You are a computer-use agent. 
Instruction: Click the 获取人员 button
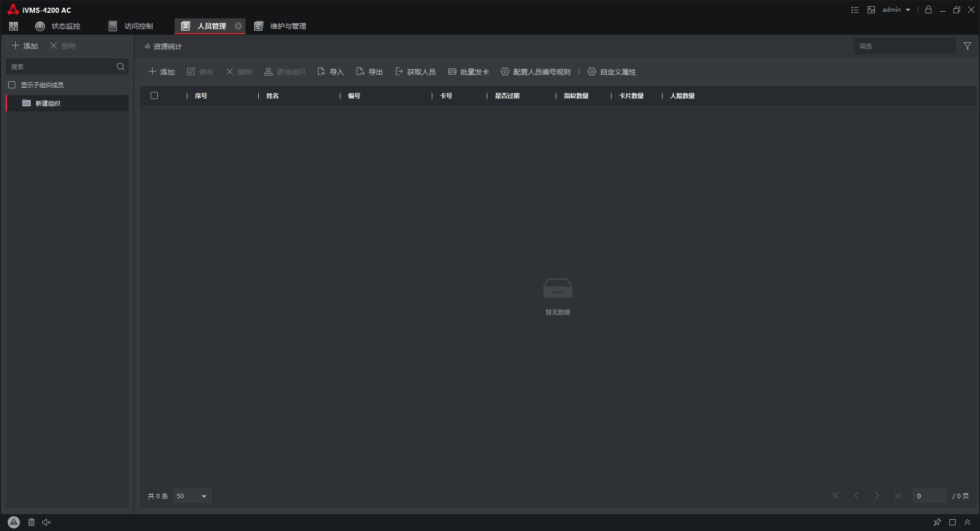[x=415, y=72]
